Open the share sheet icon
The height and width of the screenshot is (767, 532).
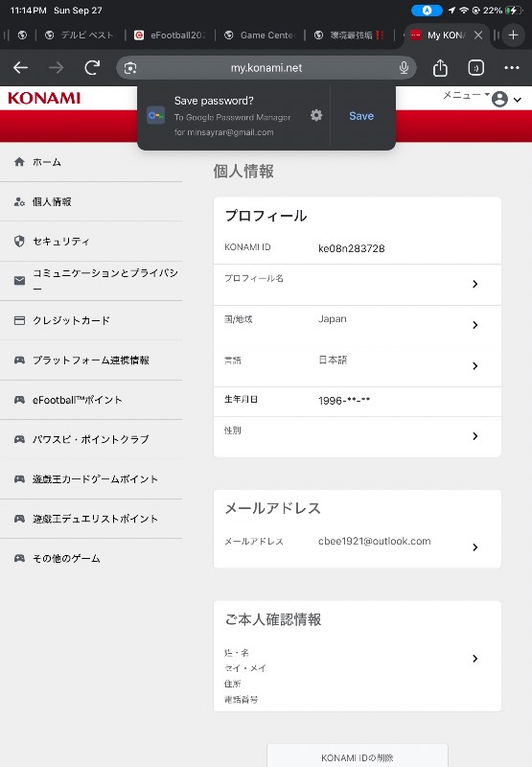click(440, 67)
